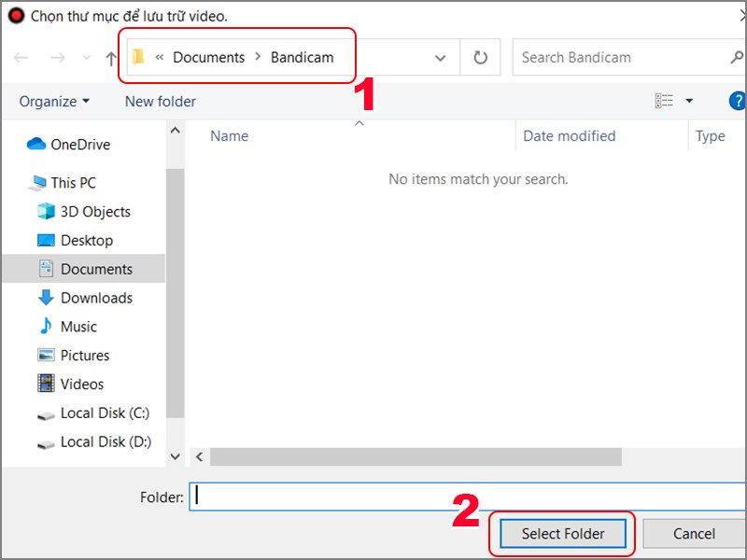Open the Organize menu
The image size is (747, 560).
tap(54, 102)
